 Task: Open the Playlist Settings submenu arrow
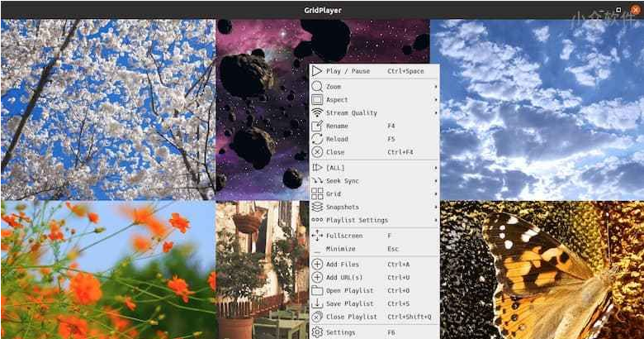pyautogui.click(x=436, y=221)
